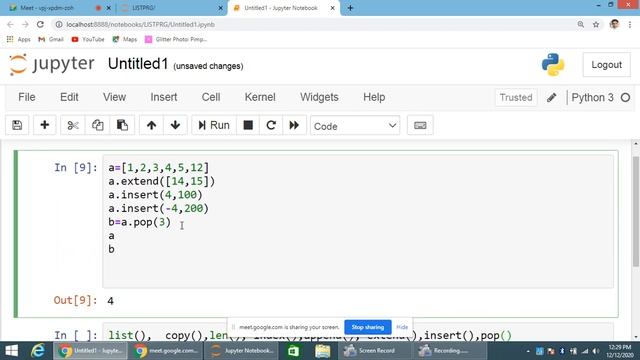Move selected cell up arrow
Viewport: 640px width, 360px height.
[151, 125]
